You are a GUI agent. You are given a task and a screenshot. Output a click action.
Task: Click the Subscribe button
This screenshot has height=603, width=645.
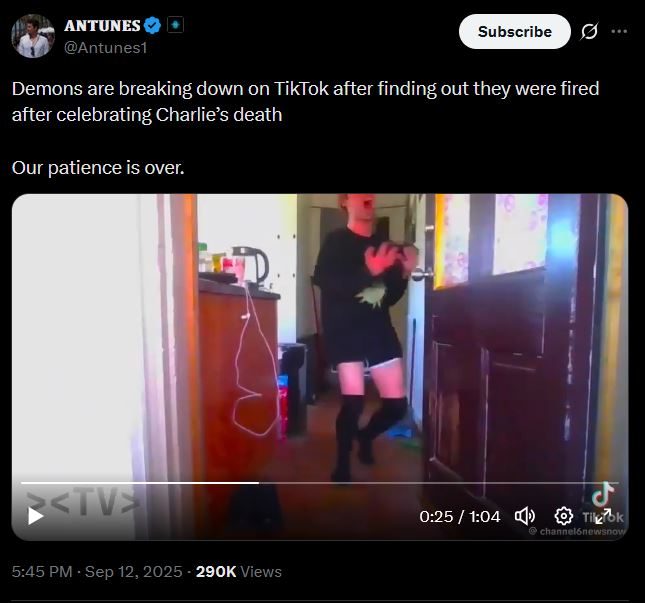515,32
